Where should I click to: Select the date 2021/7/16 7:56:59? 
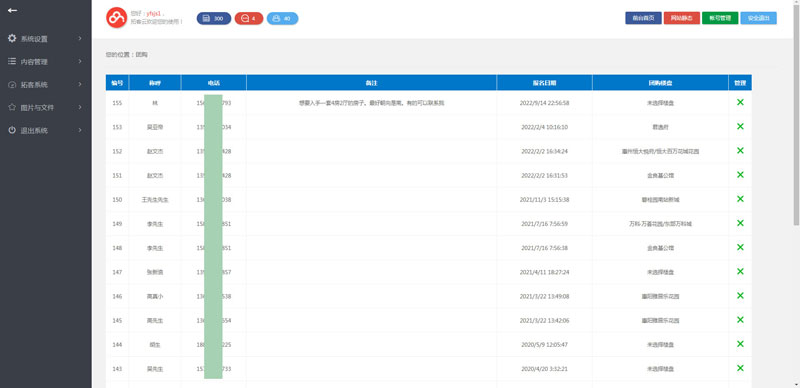(544, 224)
